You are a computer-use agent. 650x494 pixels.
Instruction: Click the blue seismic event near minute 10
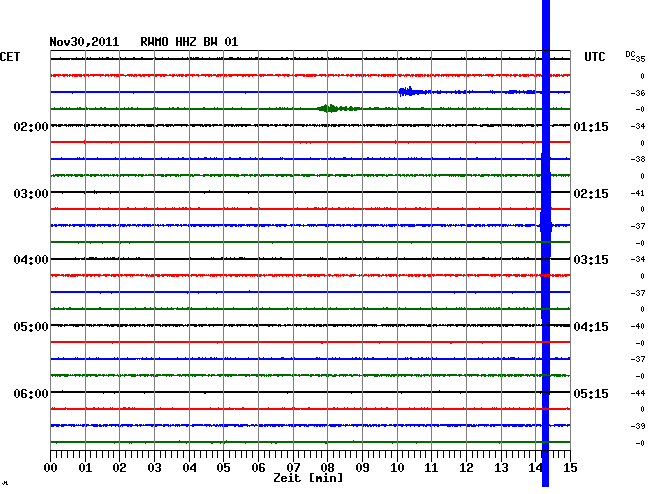coord(413,92)
